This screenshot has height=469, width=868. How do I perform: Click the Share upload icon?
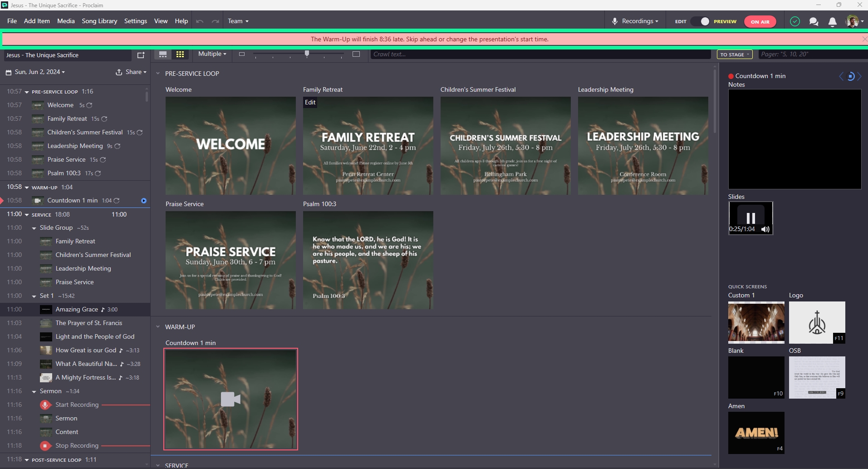coord(119,72)
